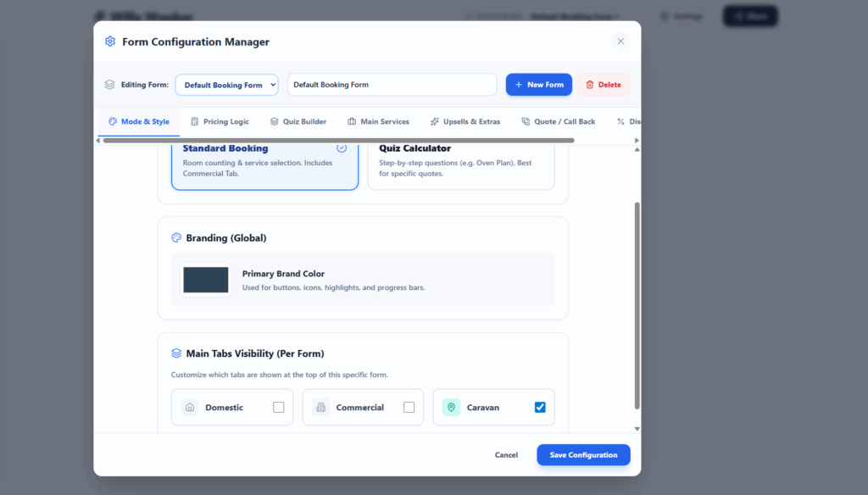Click the scroll down arrow of the panel

[637, 428]
